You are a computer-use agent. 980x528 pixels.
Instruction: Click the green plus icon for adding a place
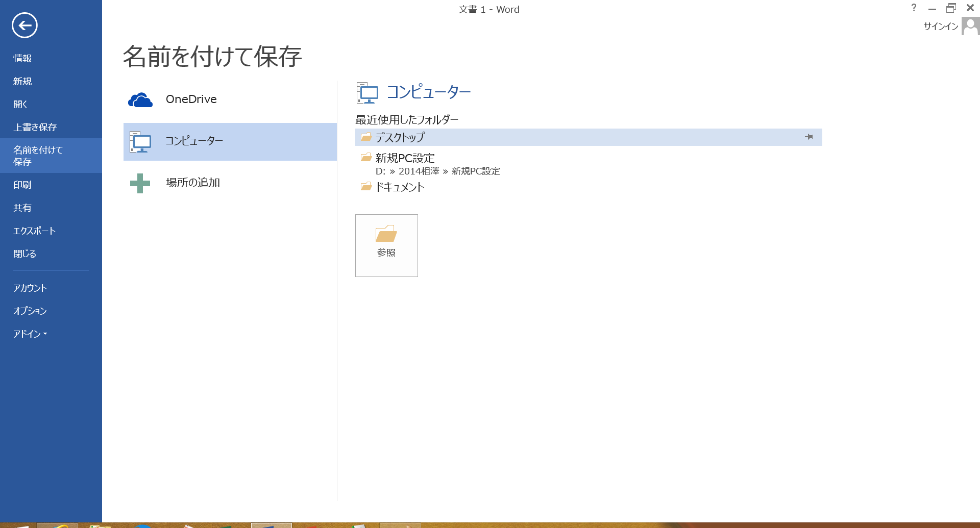coord(140,183)
